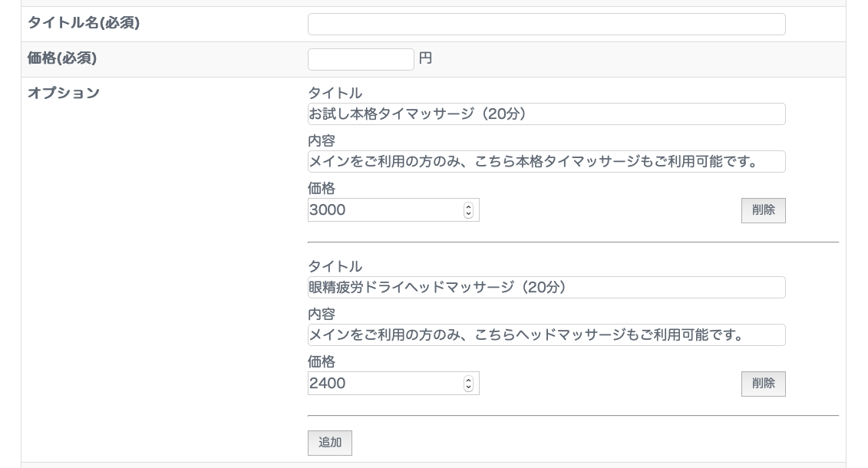Decrease the 3000 price with down arrow

coord(469,214)
